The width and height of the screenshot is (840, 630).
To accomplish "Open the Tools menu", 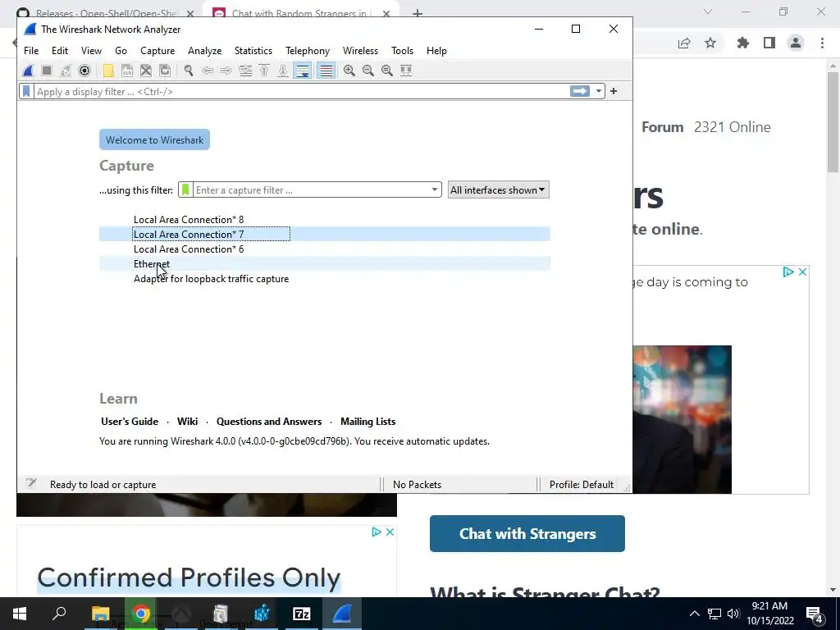I will point(402,50).
